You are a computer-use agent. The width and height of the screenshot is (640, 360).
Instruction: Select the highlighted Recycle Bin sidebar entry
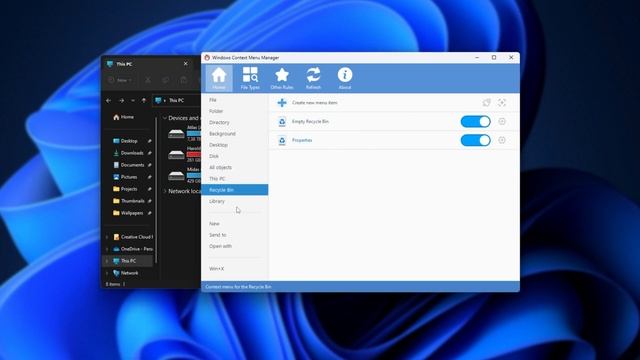click(x=235, y=190)
